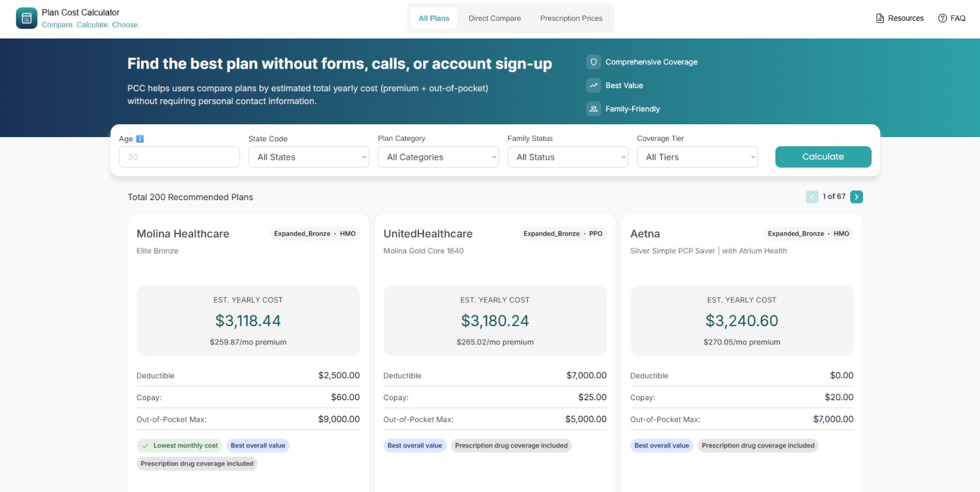Click the Molina Gold Core 1640 subtitle

coord(424,251)
